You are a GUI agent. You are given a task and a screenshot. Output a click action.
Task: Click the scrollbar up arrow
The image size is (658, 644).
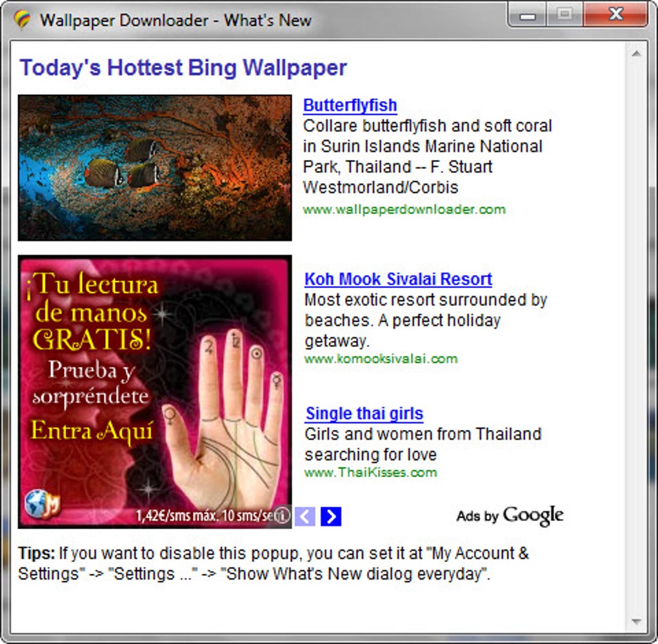pyautogui.click(x=637, y=54)
